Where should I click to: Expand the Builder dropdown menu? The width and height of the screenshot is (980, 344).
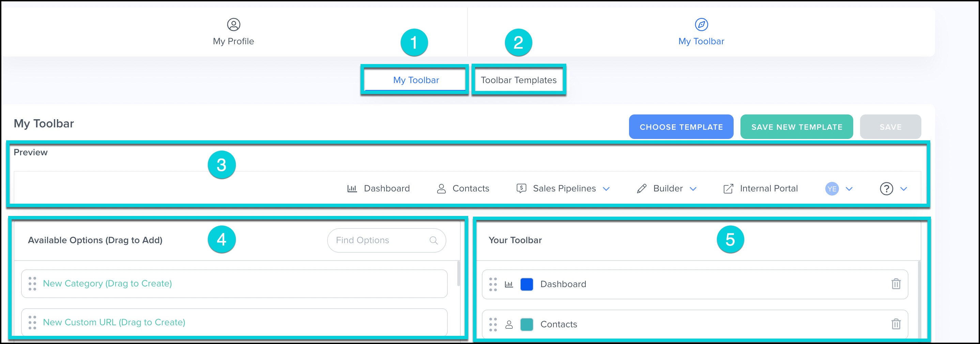(x=693, y=189)
